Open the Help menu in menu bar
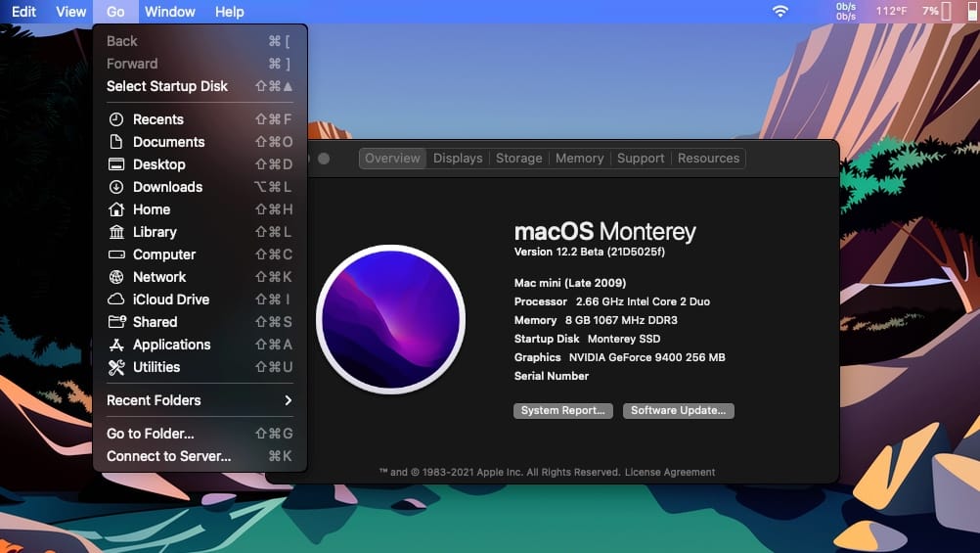The width and height of the screenshot is (980, 553). pos(230,12)
